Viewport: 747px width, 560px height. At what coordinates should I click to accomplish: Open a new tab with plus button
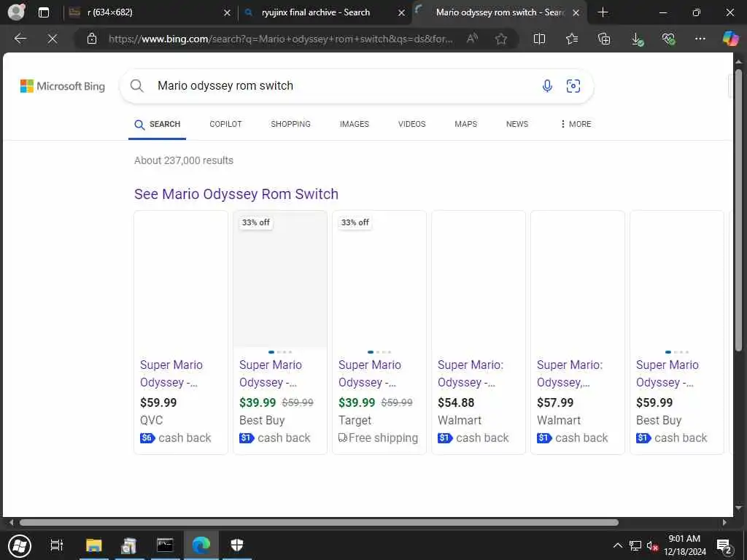pyautogui.click(x=603, y=12)
